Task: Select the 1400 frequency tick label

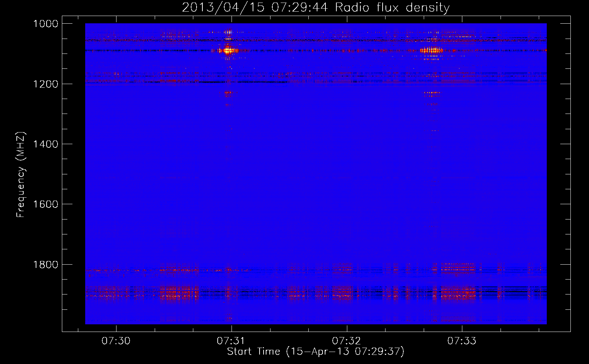Action: (x=46, y=144)
